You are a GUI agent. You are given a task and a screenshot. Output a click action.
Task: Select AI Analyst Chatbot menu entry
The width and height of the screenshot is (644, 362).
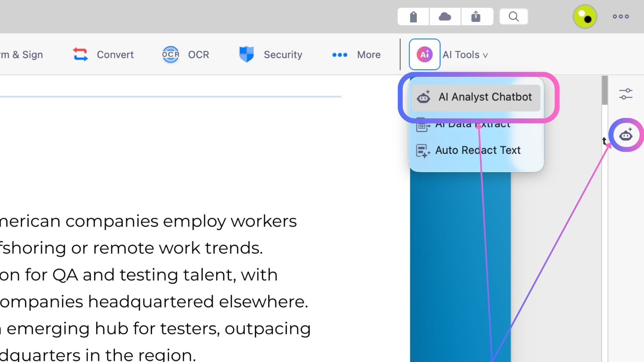(476, 98)
